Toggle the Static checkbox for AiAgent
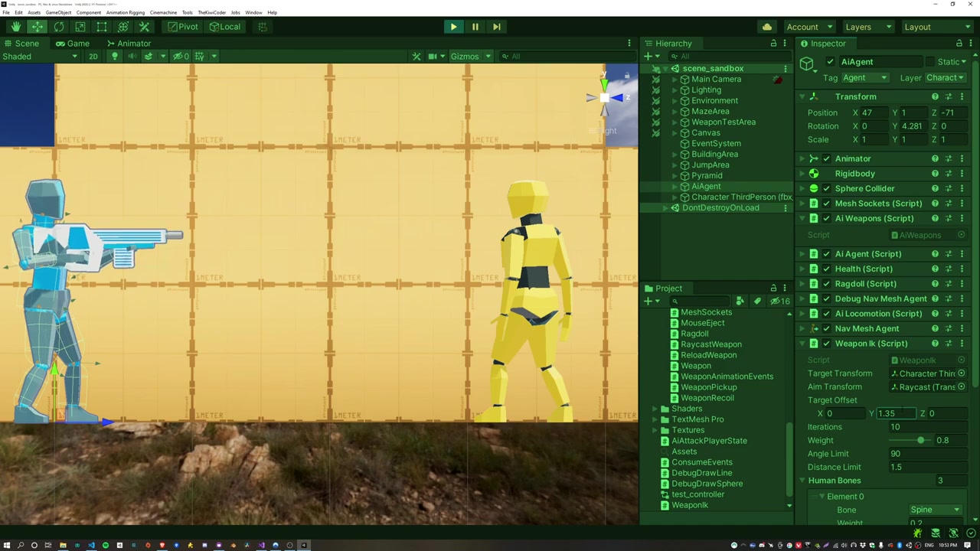The width and height of the screenshot is (980, 551). 930,62
